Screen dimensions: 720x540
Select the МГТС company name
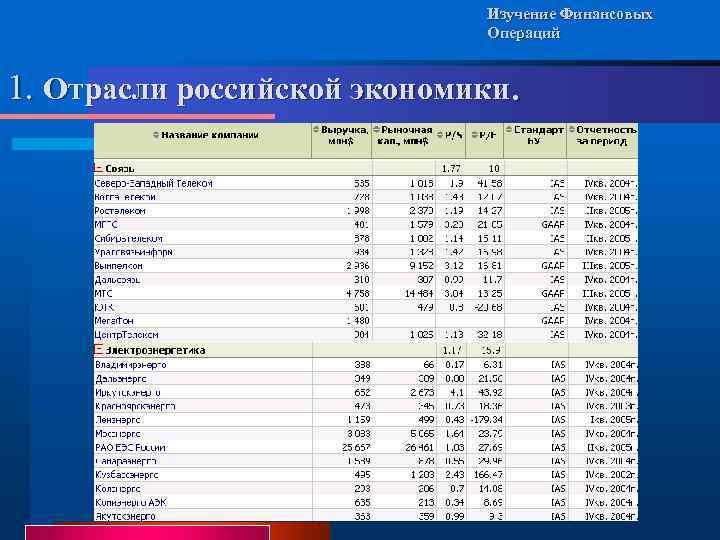click(x=106, y=225)
